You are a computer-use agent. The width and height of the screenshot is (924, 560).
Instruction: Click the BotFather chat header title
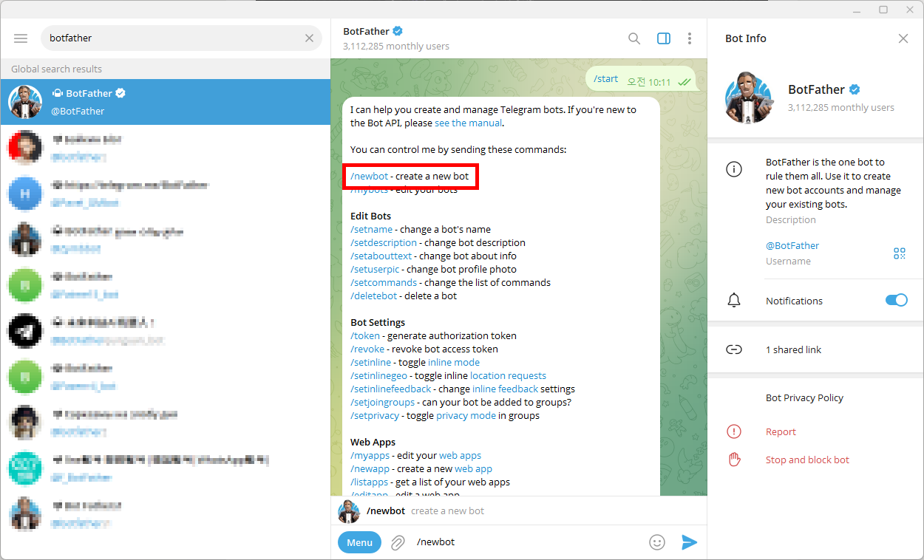[x=366, y=31]
